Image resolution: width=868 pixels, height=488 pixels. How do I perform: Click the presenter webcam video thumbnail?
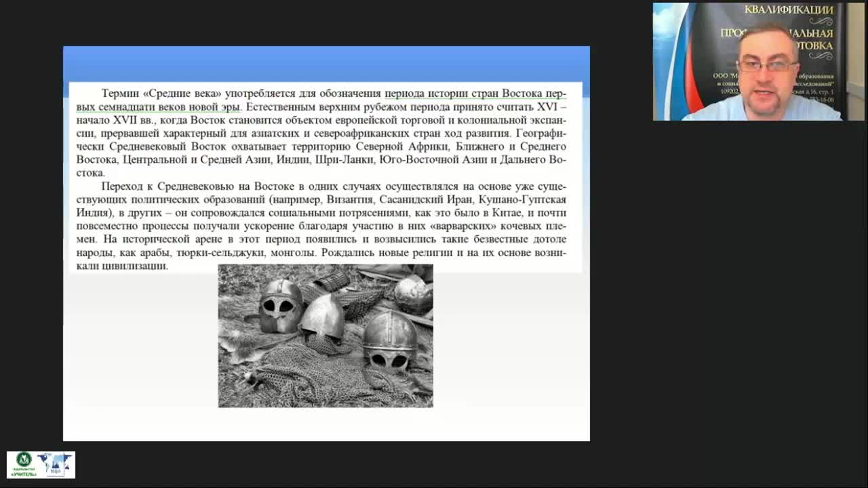pos(758,62)
